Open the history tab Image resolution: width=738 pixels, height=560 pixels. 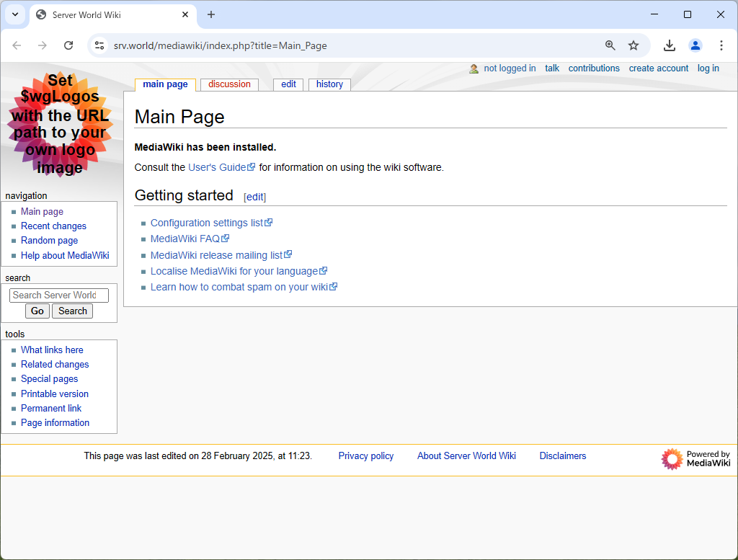pos(329,84)
